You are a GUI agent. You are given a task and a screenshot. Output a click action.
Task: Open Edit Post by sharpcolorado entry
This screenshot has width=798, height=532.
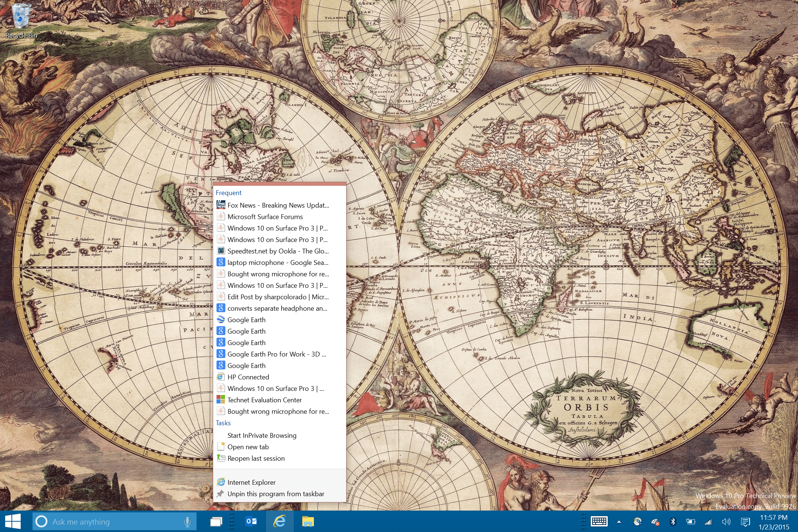click(x=280, y=297)
